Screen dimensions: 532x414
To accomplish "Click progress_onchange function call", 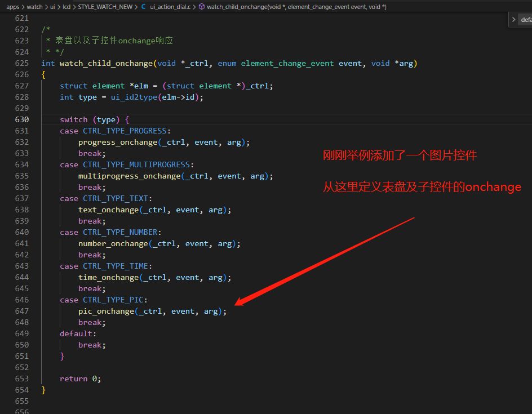I will point(118,143).
